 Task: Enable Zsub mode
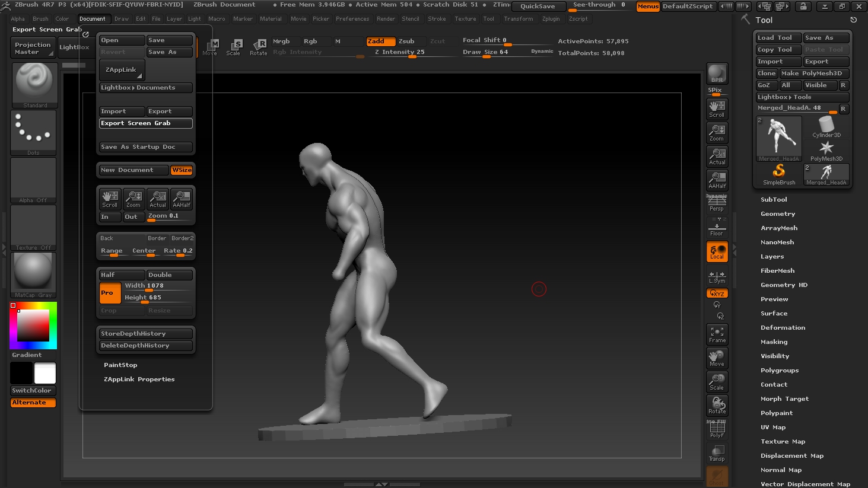pyautogui.click(x=411, y=41)
